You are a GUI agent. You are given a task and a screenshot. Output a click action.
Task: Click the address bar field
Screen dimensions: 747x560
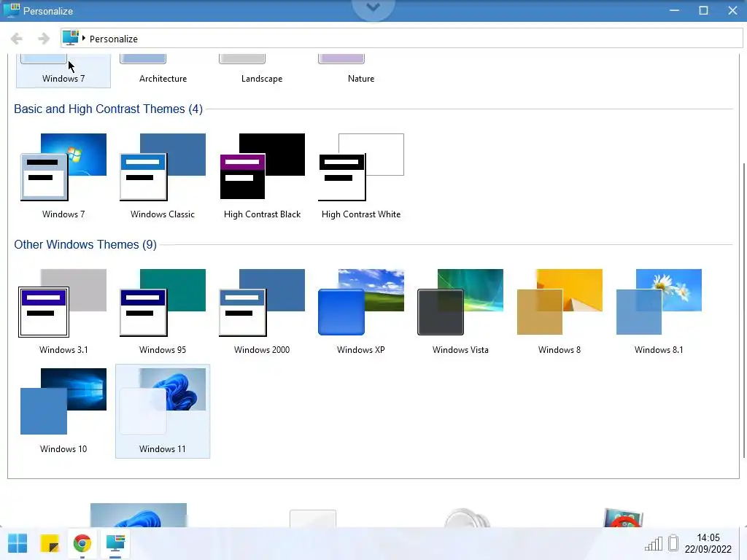pos(402,39)
